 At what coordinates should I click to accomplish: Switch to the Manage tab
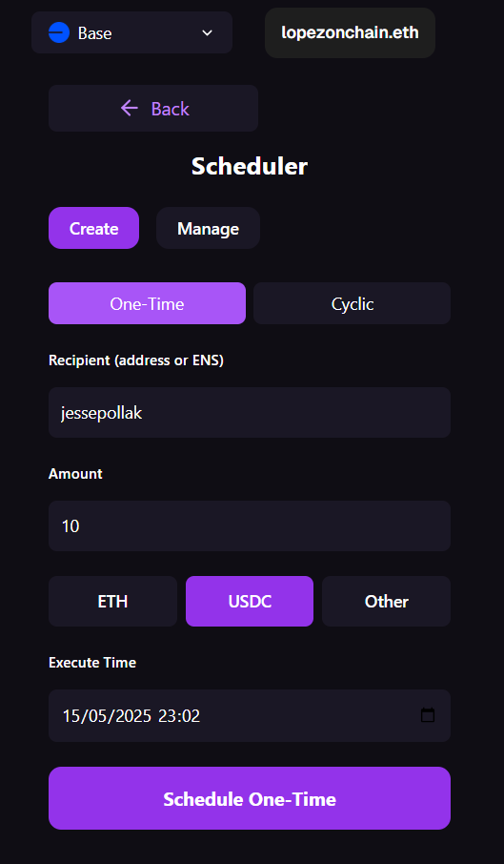[208, 228]
